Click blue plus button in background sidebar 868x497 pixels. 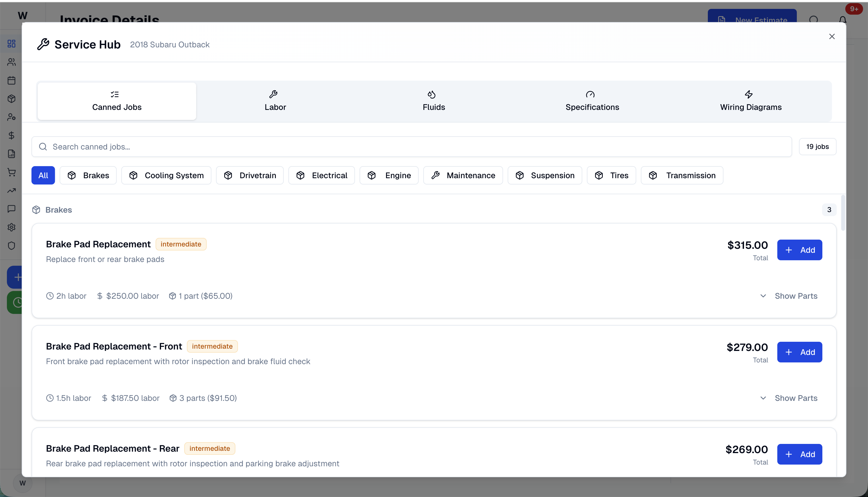15,277
